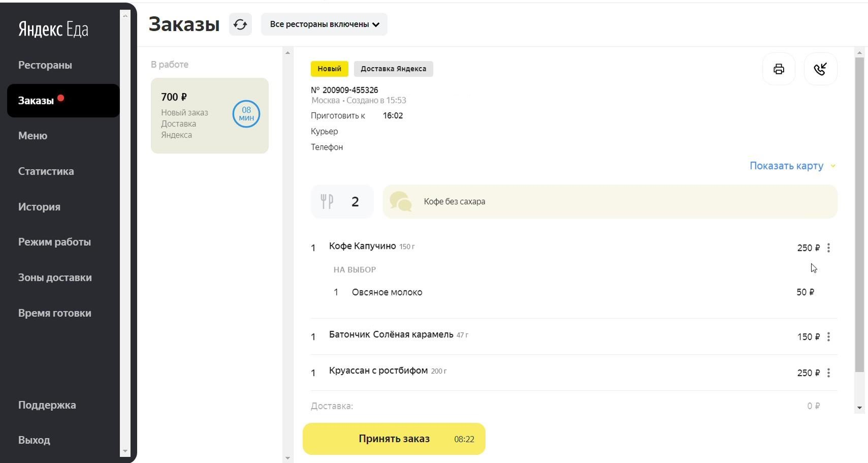Select История in the sidebar
This screenshot has height=463, width=868.
point(40,207)
